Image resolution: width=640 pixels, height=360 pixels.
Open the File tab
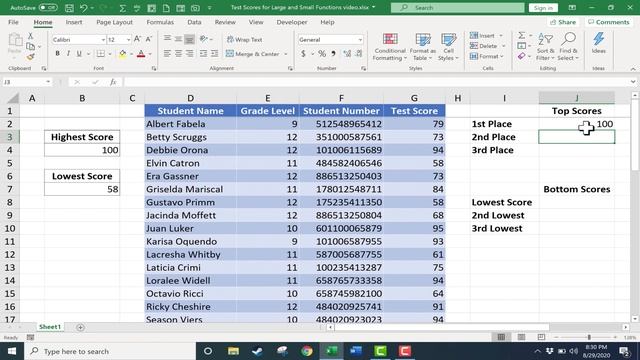click(13, 22)
